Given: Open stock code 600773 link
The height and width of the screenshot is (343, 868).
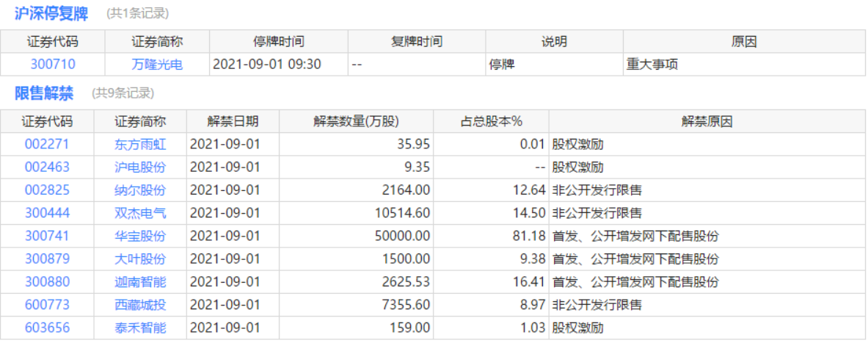Looking at the screenshot, I should click(47, 305).
